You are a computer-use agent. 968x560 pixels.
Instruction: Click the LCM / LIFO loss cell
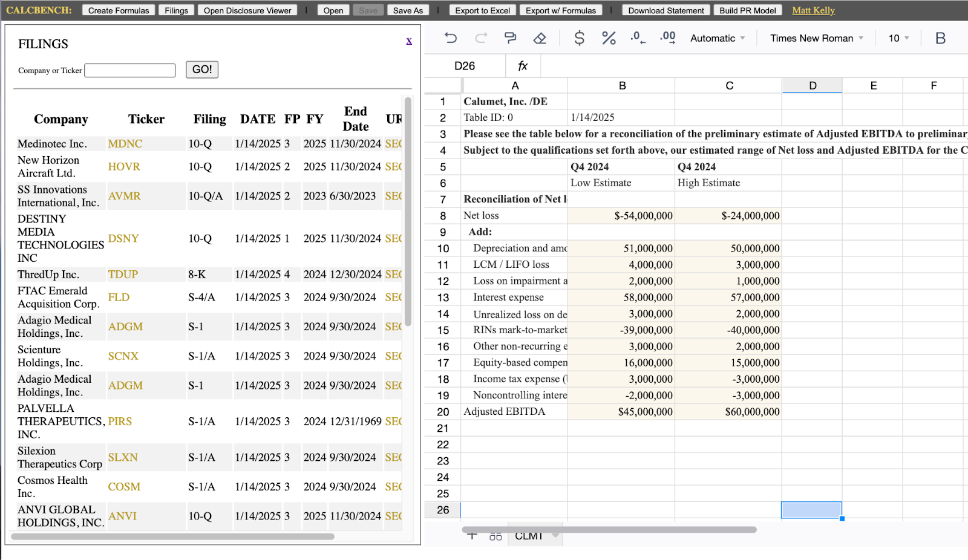click(x=514, y=265)
